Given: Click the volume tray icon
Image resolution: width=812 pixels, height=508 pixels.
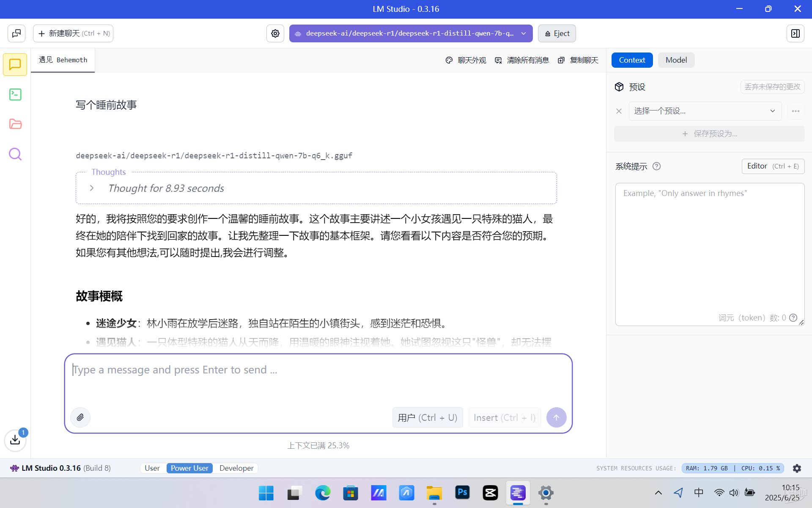Looking at the screenshot, I should (734, 493).
